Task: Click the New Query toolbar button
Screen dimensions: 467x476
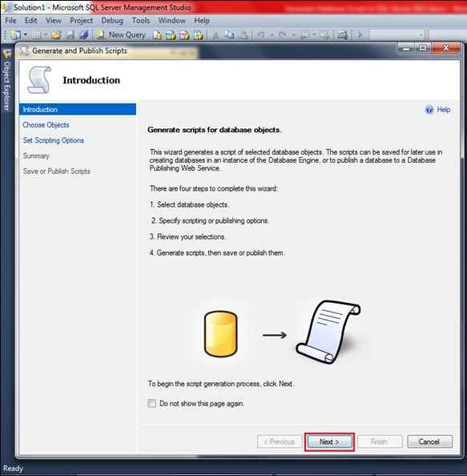Action: coord(122,35)
